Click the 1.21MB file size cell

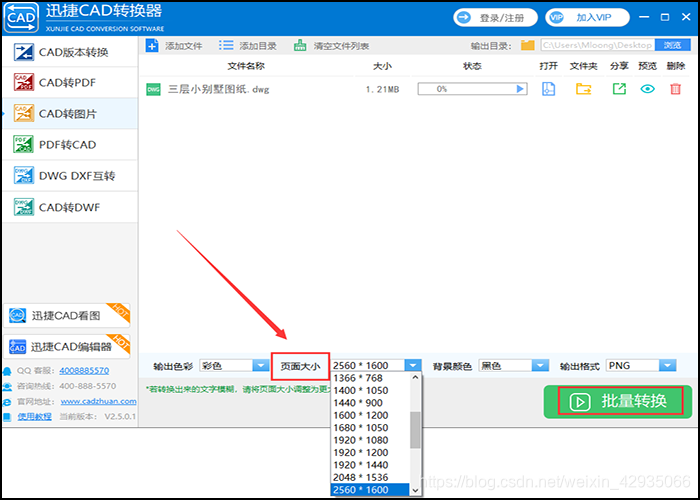coord(382,89)
